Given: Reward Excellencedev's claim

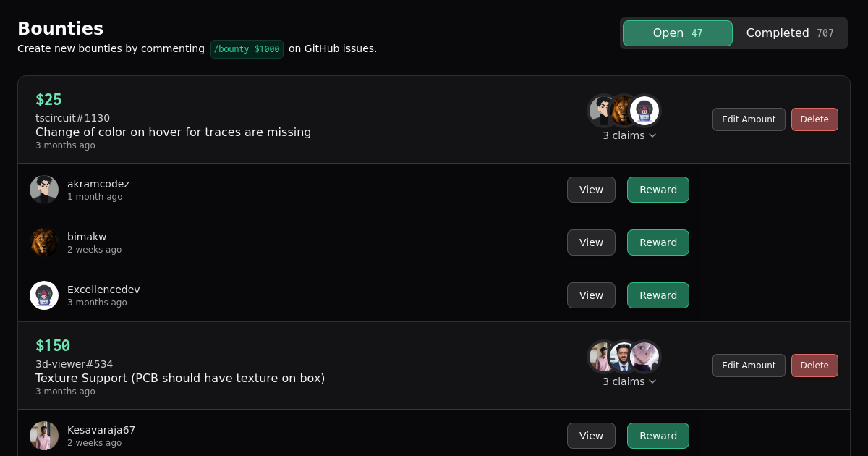Looking at the screenshot, I should click(658, 295).
